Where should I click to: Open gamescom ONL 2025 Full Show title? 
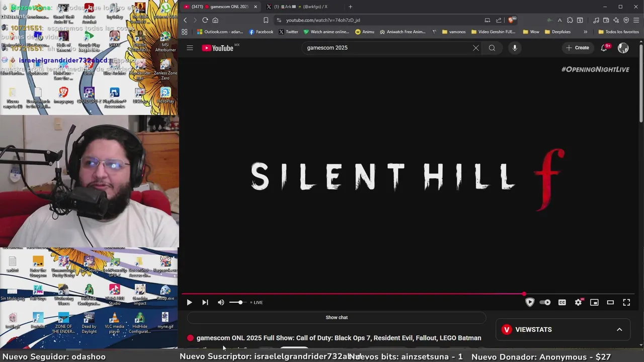(339, 338)
